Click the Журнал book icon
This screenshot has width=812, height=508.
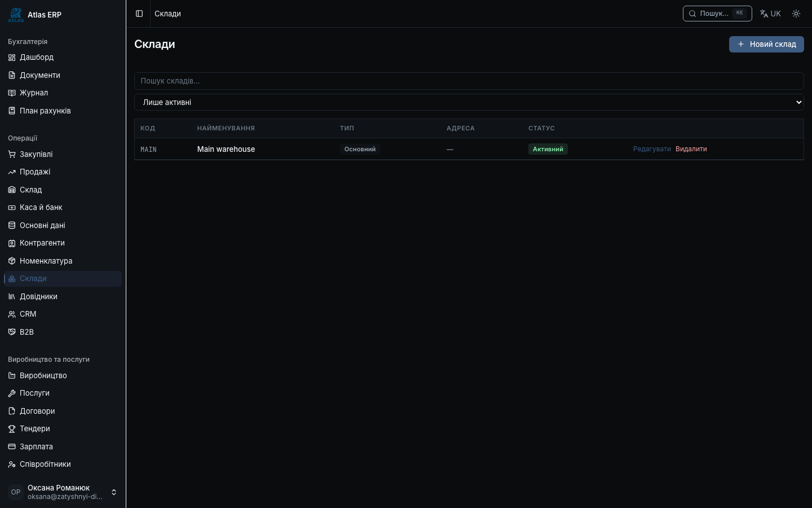pos(12,93)
